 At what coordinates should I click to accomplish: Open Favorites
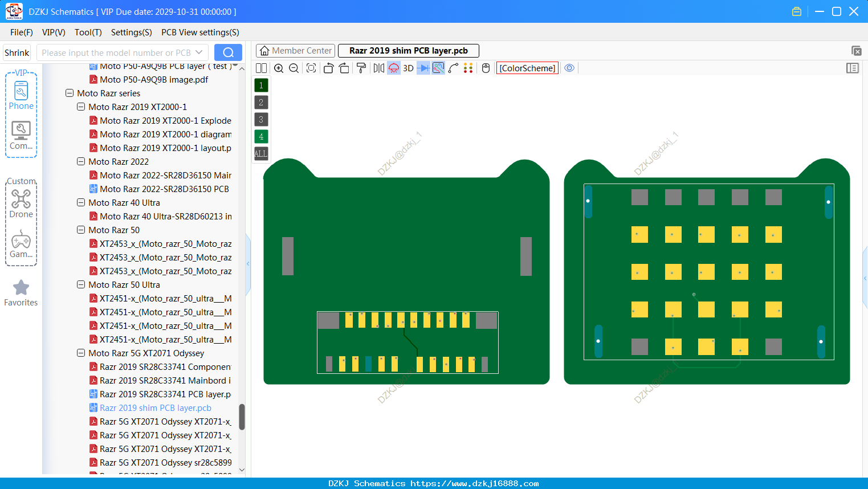(21, 293)
